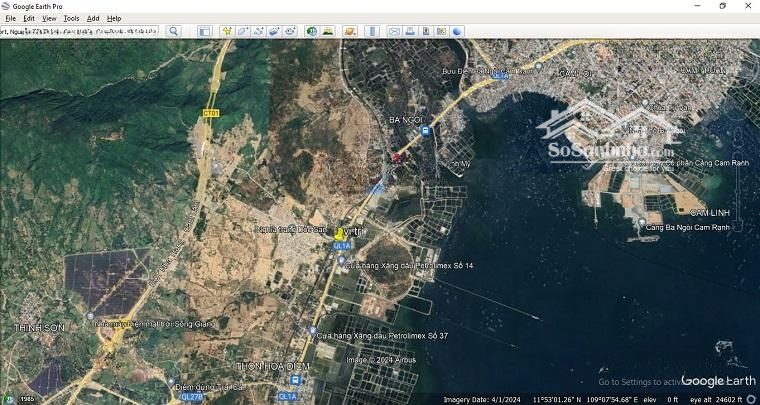Click the Save Image toolbar icon

pos(426,31)
